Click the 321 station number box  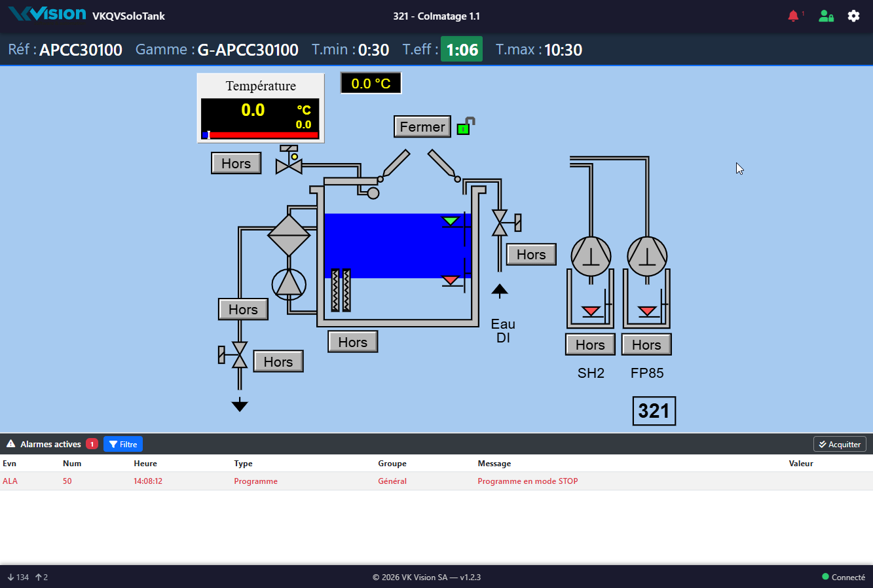point(654,411)
